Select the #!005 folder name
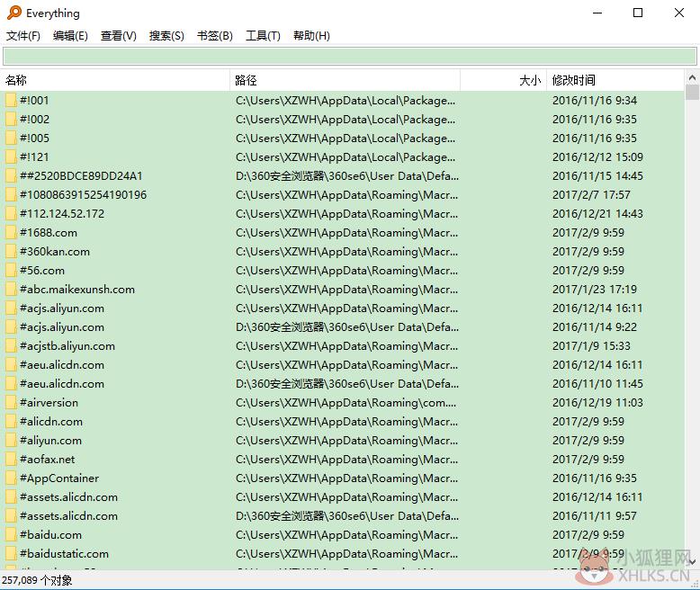Screen dimensions: 700x590 34,138
